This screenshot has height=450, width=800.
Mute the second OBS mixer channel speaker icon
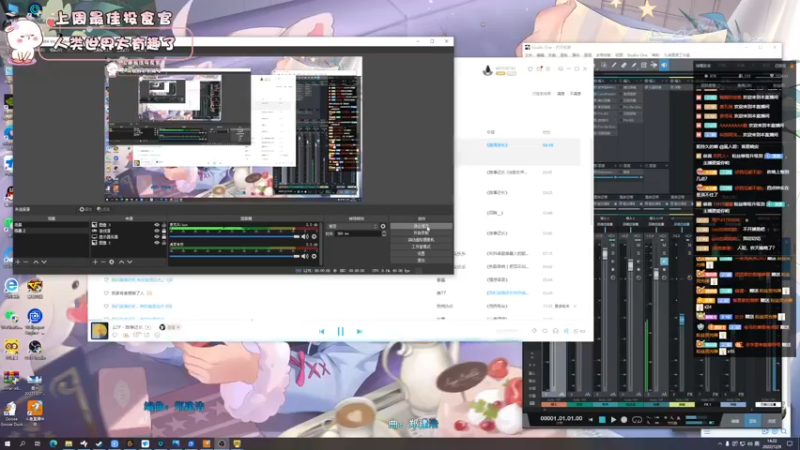pos(305,256)
